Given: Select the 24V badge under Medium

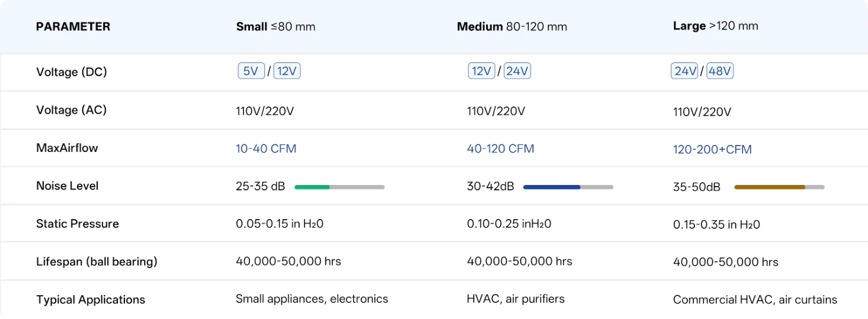Looking at the screenshot, I should [517, 72].
